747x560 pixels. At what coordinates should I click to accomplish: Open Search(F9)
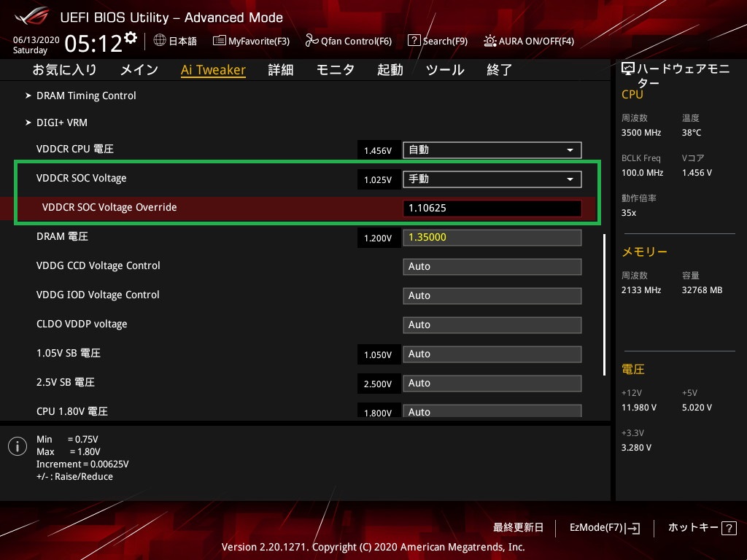click(x=438, y=41)
